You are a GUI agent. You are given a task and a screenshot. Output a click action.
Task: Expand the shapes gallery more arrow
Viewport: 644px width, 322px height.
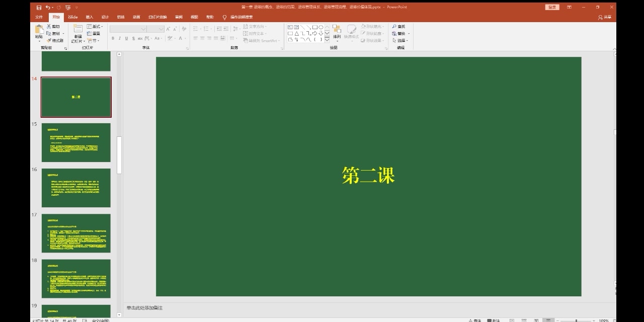[x=328, y=40]
